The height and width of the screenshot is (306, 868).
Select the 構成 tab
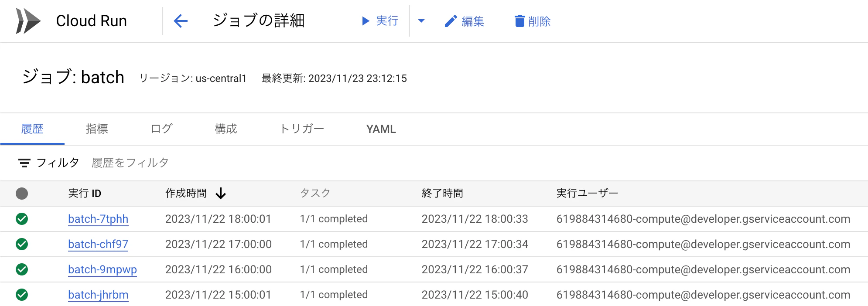pos(226,129)
